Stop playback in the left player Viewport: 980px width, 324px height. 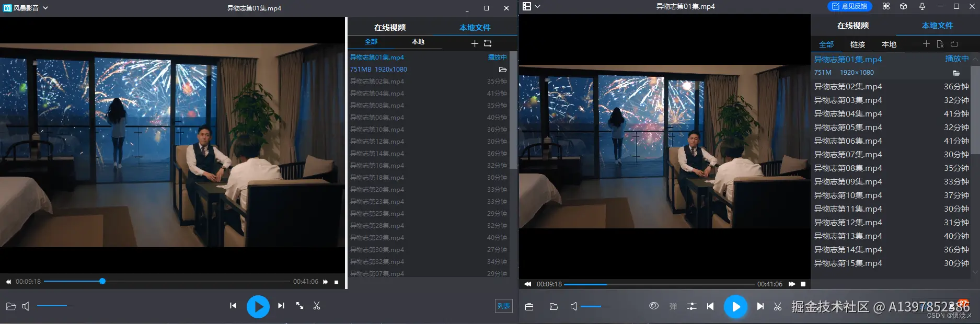pyautogui.click(x=337, y=282)
